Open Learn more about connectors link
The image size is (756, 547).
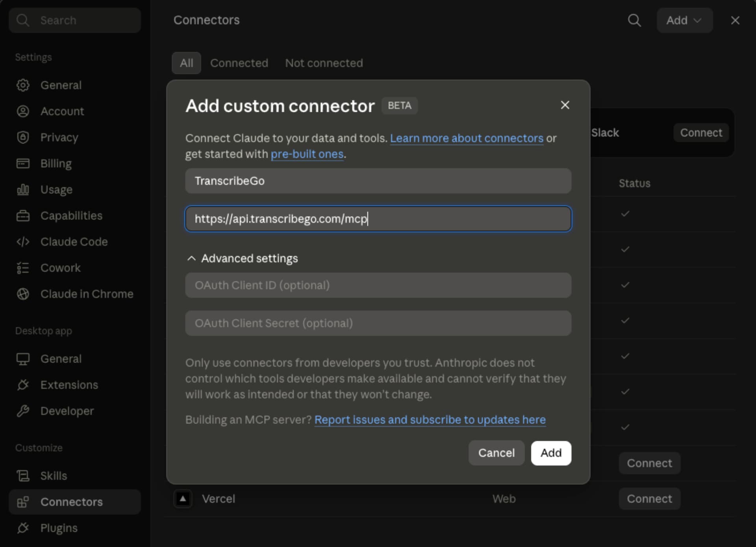coord(467,138)
